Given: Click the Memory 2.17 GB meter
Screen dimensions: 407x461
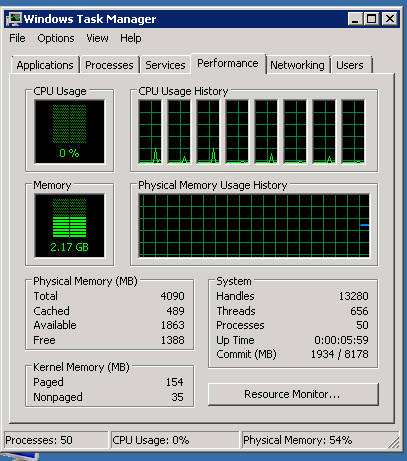Looking at the screenshot, I should click(x=69, y=226).
